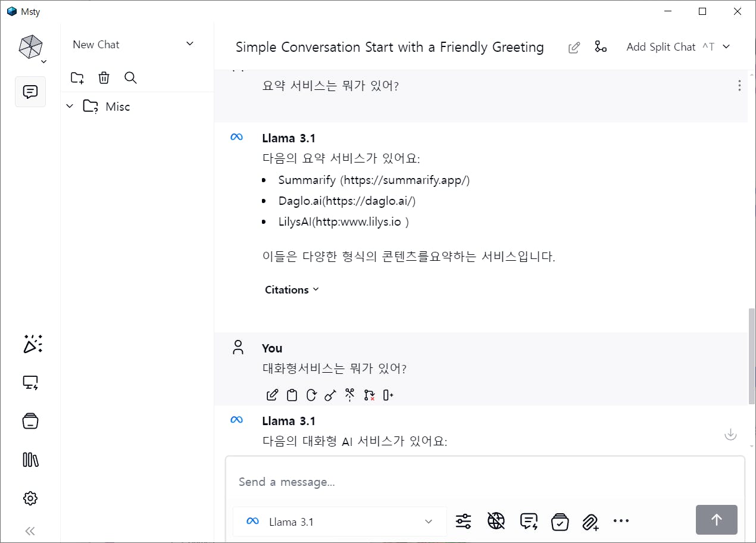The image size is (756, 543).
Task: Copy the 대화형서비스 message to clipboard
Action: (x=292, y=395)
